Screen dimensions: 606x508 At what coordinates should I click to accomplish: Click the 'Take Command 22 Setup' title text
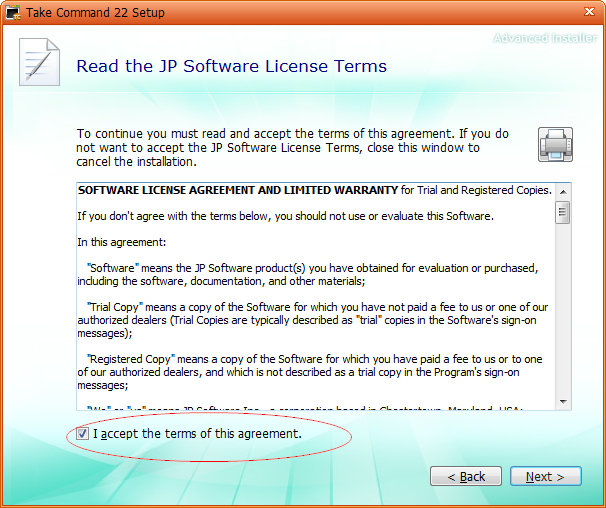[95, 12]
